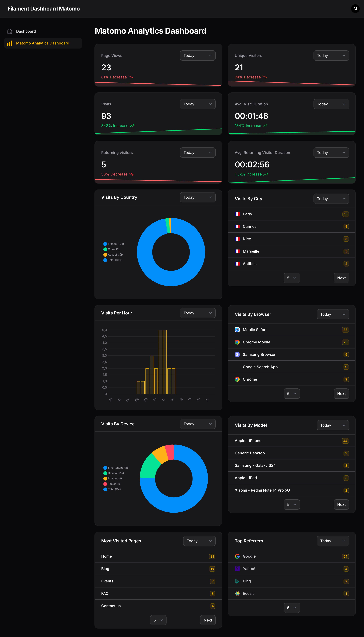Open the per-page dropdown under Visits By City
This screenshot has height=637, width=364.
(291, 278)
